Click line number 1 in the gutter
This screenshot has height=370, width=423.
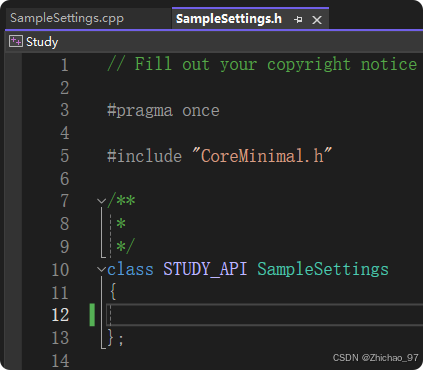[x=65, y=65]
